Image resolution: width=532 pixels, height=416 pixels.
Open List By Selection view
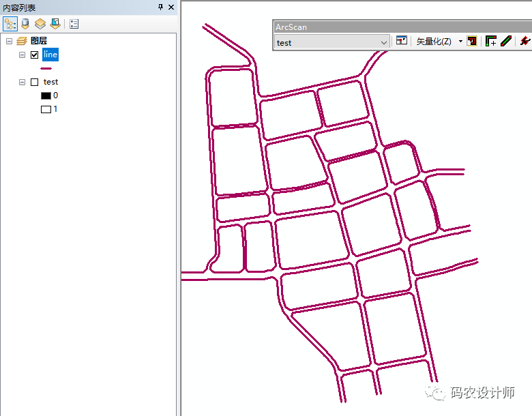(55, 24)
